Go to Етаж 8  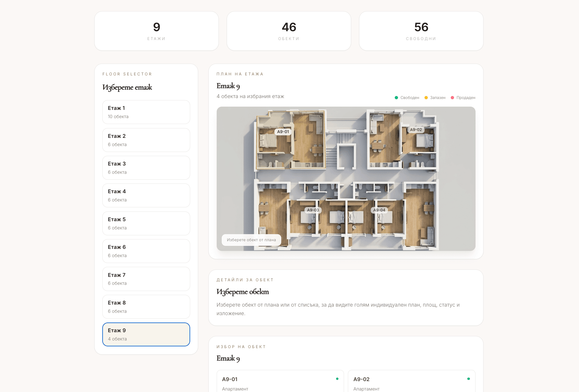146,307
